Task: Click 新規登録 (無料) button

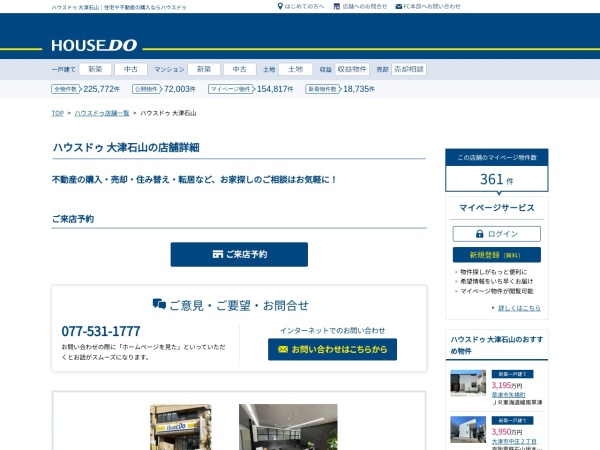Action: (497, 255)
